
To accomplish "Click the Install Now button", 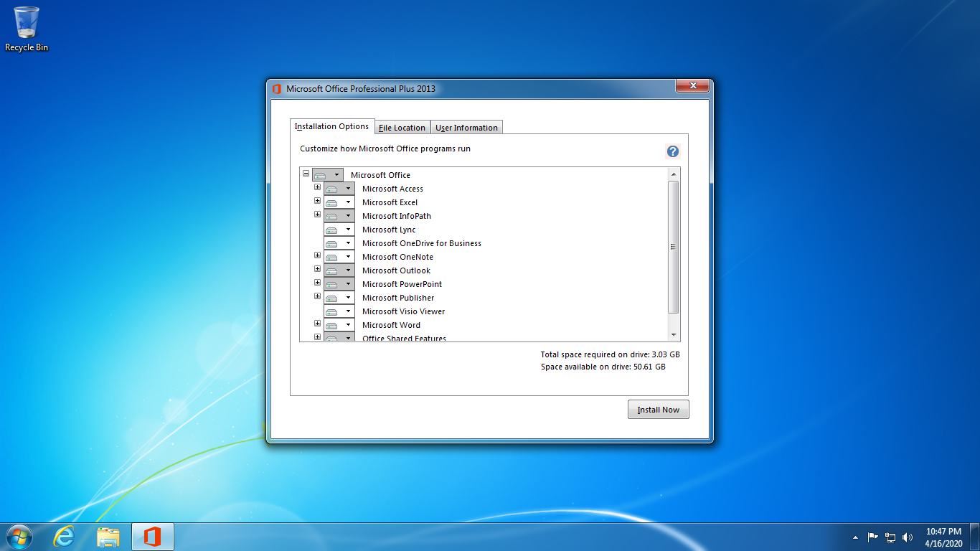I will click(659, 410).
